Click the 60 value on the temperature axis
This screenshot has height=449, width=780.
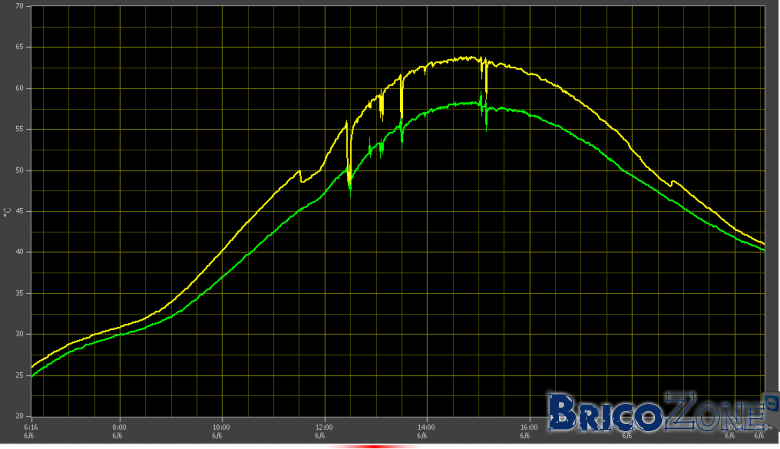point(19,89)
